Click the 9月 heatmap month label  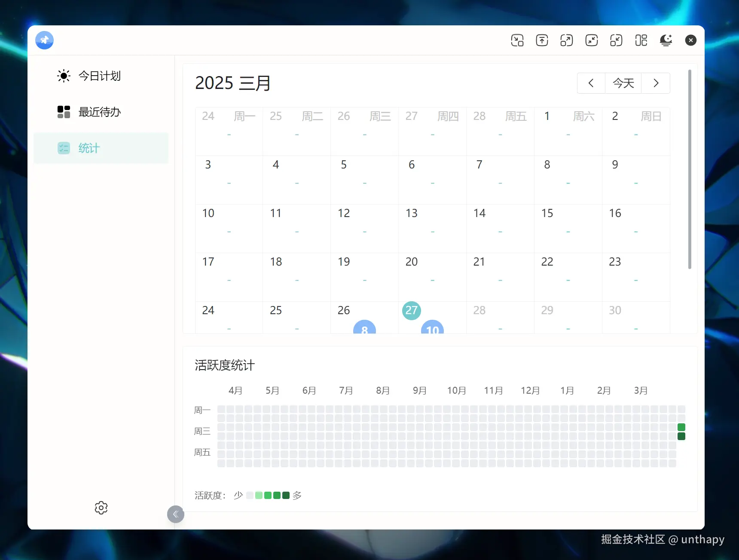[420, 390]
